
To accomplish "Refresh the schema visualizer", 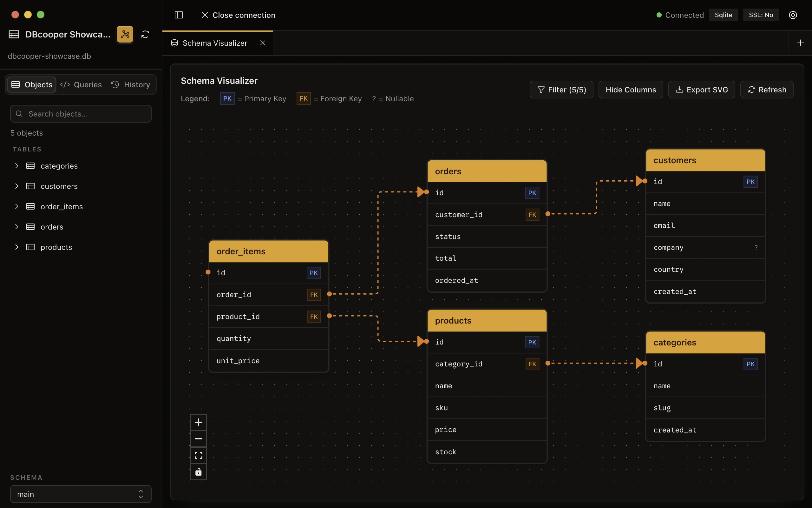I will [x=767, y=90].
